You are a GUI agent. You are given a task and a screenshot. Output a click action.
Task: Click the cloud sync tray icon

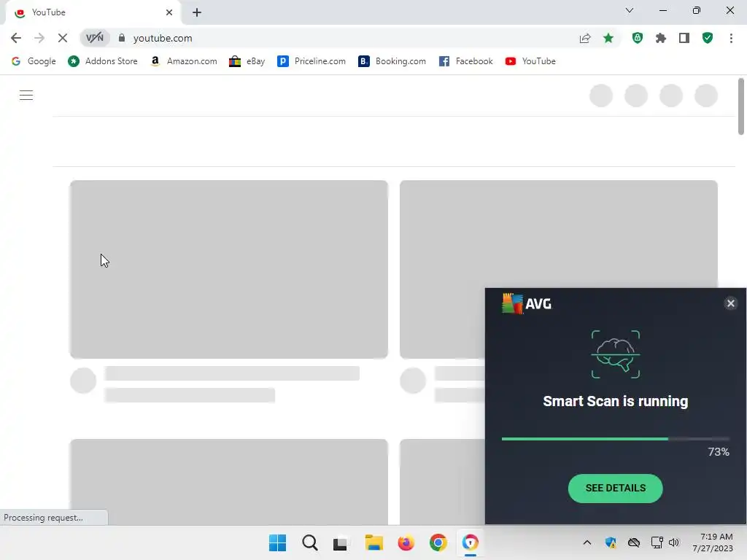click(634, 542)
